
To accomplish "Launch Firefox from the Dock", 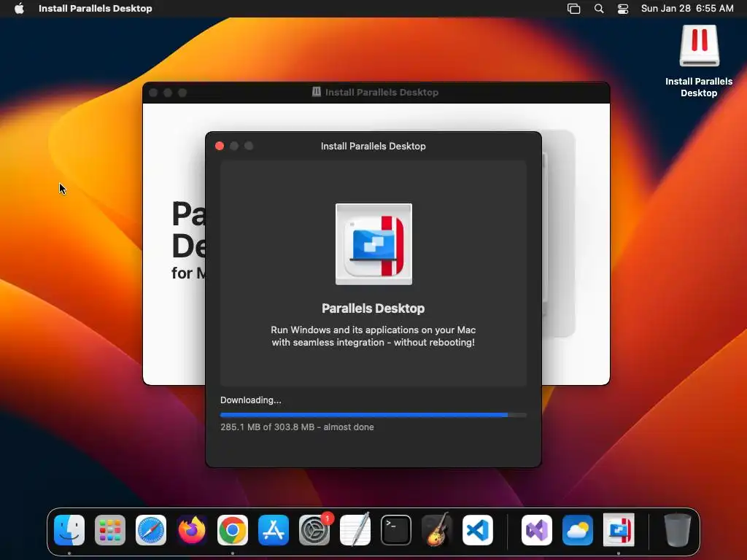I will [192, 530].
